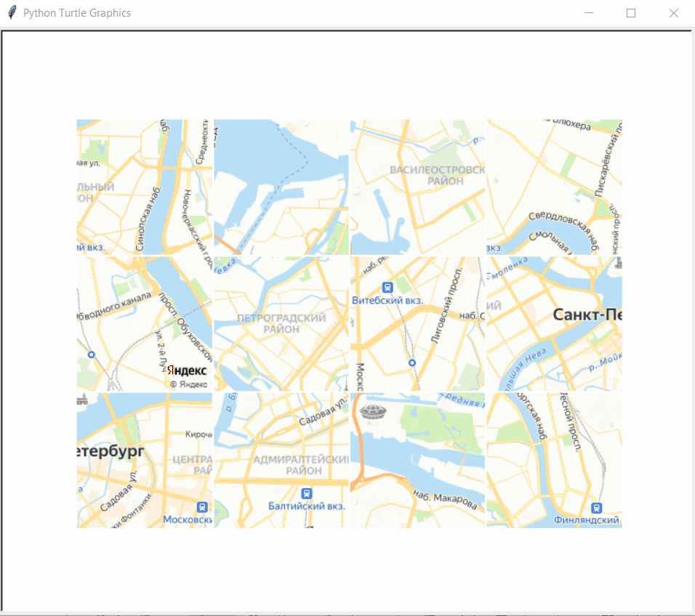Select the ПЕТРОГРАДСКИЙ РАЙОН district label
This screenshot has width=695, height=616.
tap(281, 323)
